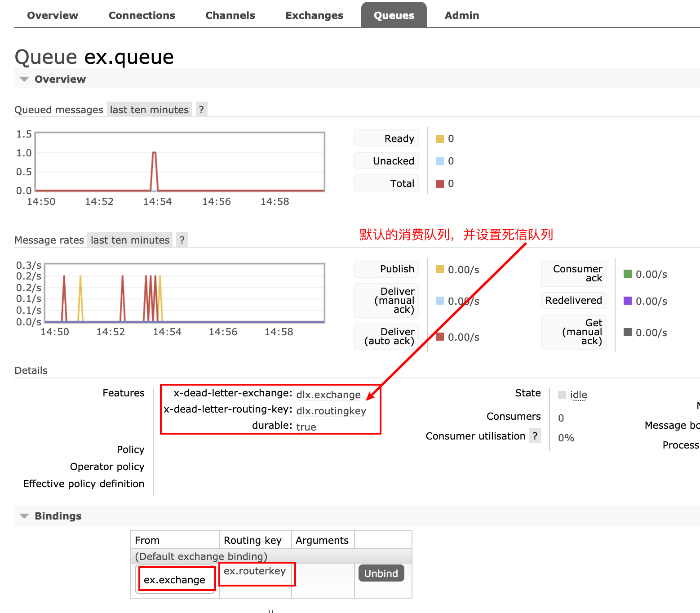Click the idle state indicator
The image size is (700, 613).
[x=578, y=395]
